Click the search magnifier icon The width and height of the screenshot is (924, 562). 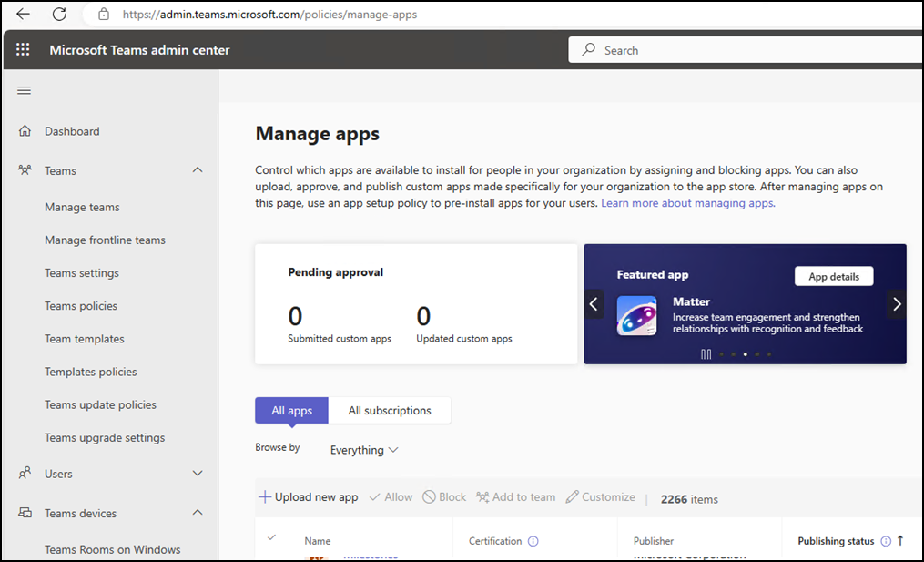click(x=588, y=50)
